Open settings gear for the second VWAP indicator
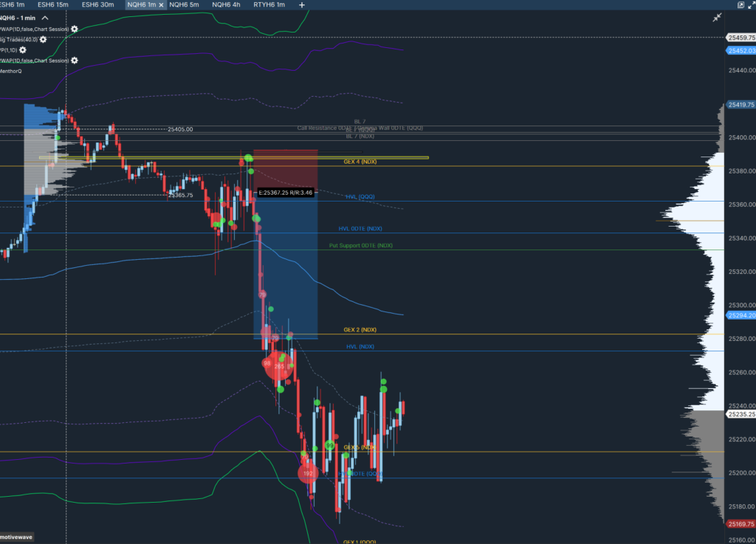This screenshot has height=544, width=756. (74, 60)
